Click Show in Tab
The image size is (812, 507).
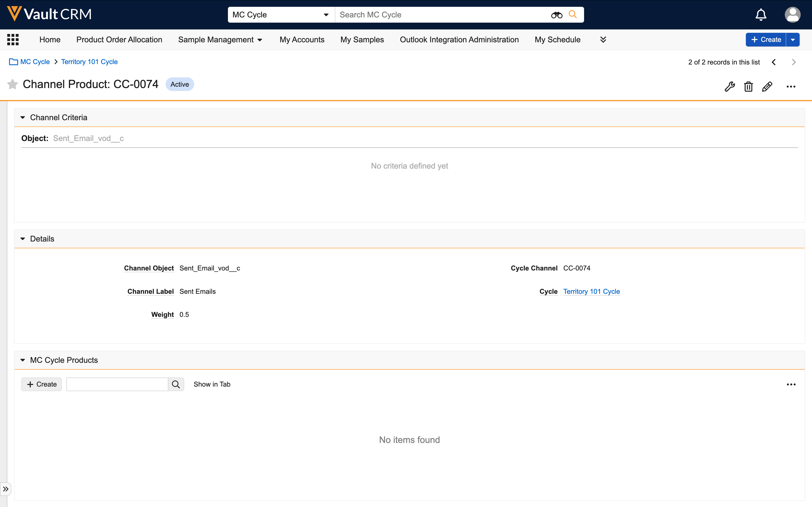coord(212,384)
